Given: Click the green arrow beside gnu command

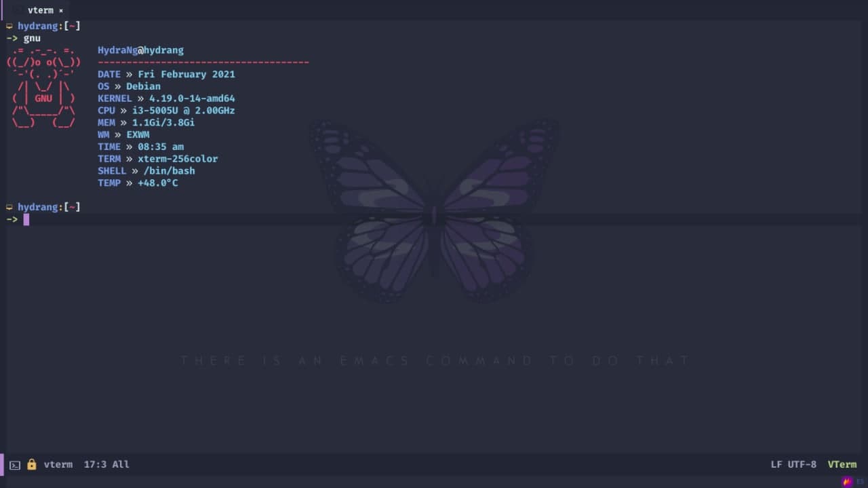Looking at the screenshot, I should [x=12, y=39].
